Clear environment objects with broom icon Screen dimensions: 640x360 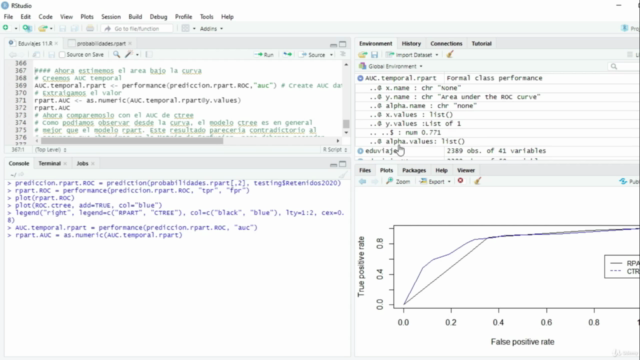pos(450,54)
